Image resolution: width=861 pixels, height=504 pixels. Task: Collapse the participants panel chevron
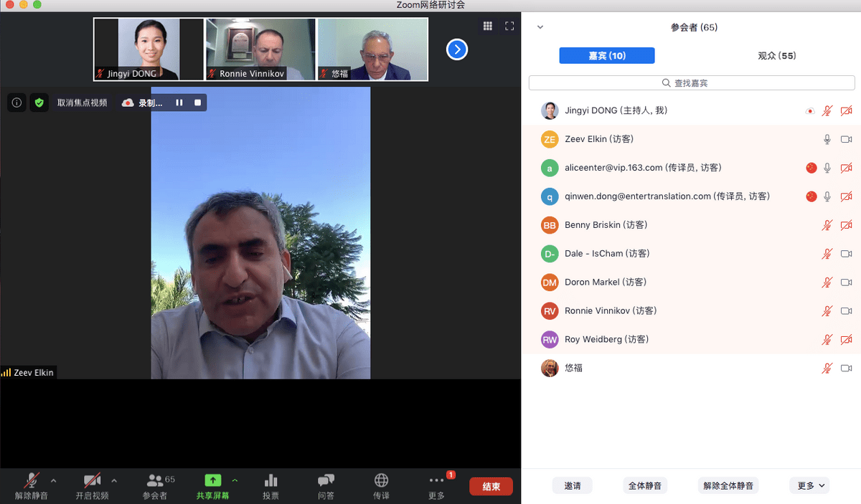point(540,27)
